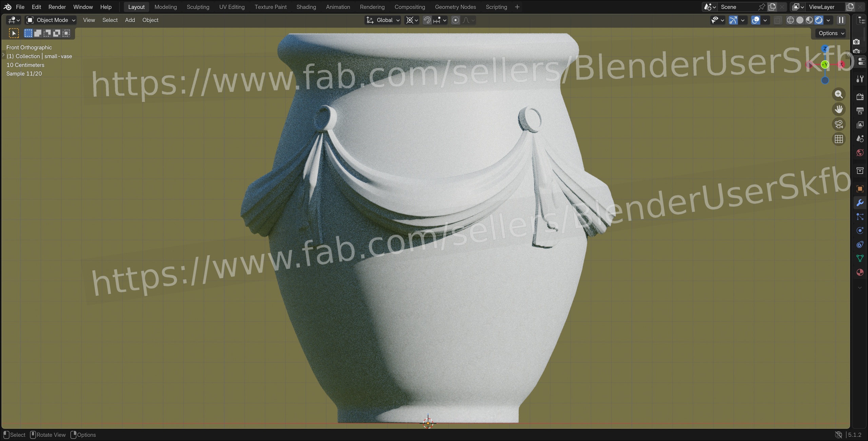Screen dimensions: 868x441
Task: Toggle proportional editing
Action: [x=456, y=20]
